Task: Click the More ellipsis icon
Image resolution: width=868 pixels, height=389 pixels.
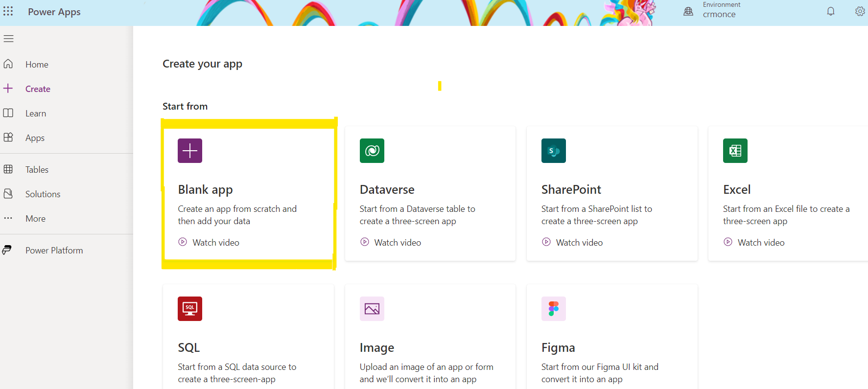Action: [8, 218]
